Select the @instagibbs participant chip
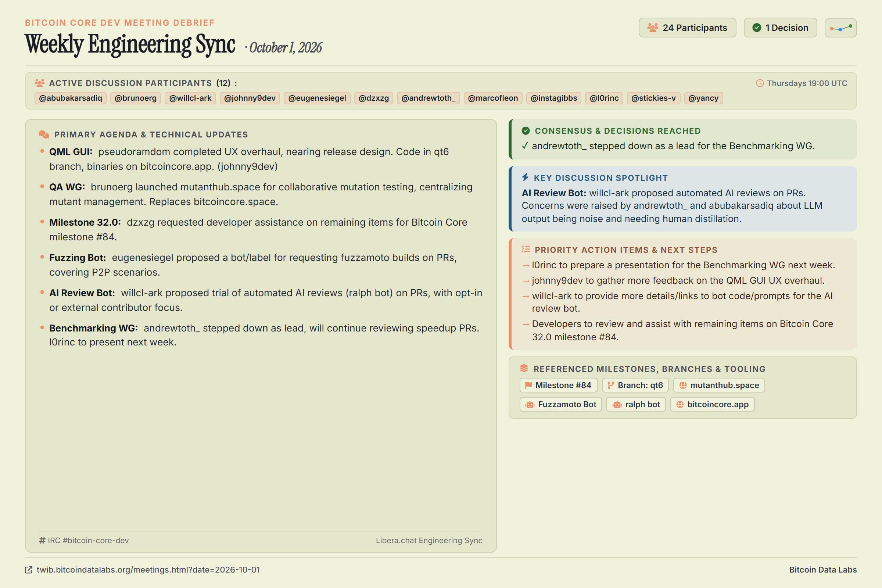Screen dimensions: 882x588 553,98
